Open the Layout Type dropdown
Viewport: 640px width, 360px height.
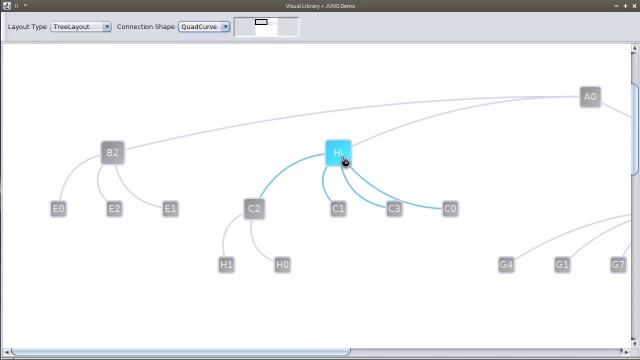(x=81, y=27)
